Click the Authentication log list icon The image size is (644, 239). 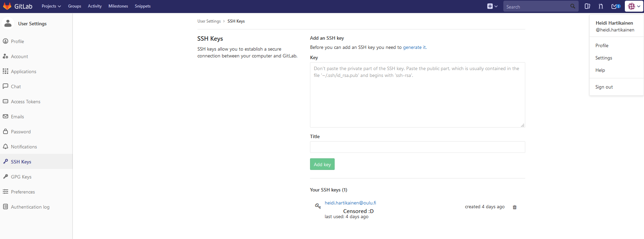coord(5,207)
